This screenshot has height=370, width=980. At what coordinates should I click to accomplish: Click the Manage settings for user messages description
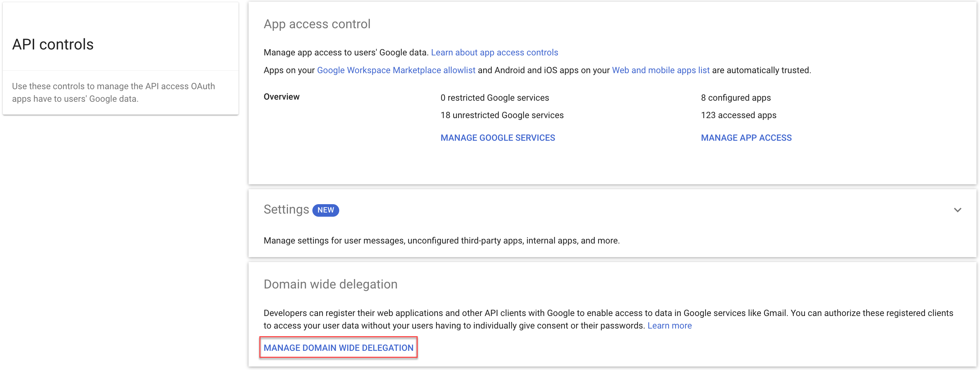tap(441, 240)
